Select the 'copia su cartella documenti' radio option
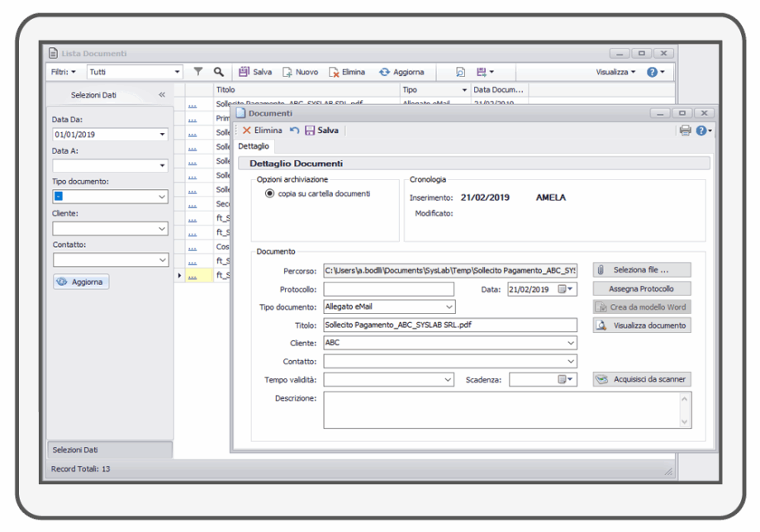The image size is (760, 532). click(x=269, y=193)
